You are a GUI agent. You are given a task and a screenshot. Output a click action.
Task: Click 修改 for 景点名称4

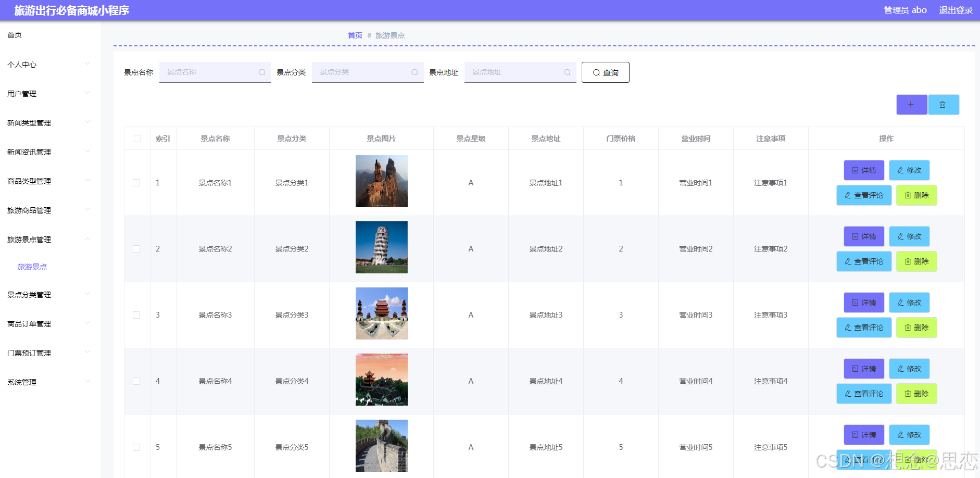pos(909,369)
